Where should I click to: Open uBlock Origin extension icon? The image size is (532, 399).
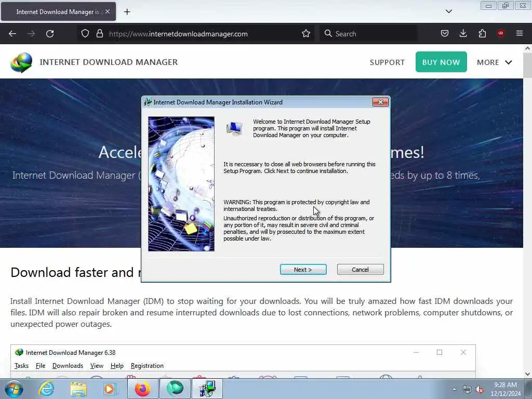click(501, 33)
